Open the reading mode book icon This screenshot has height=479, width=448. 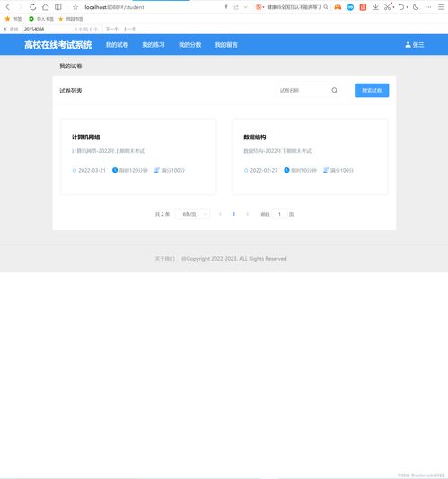point(58,7)
